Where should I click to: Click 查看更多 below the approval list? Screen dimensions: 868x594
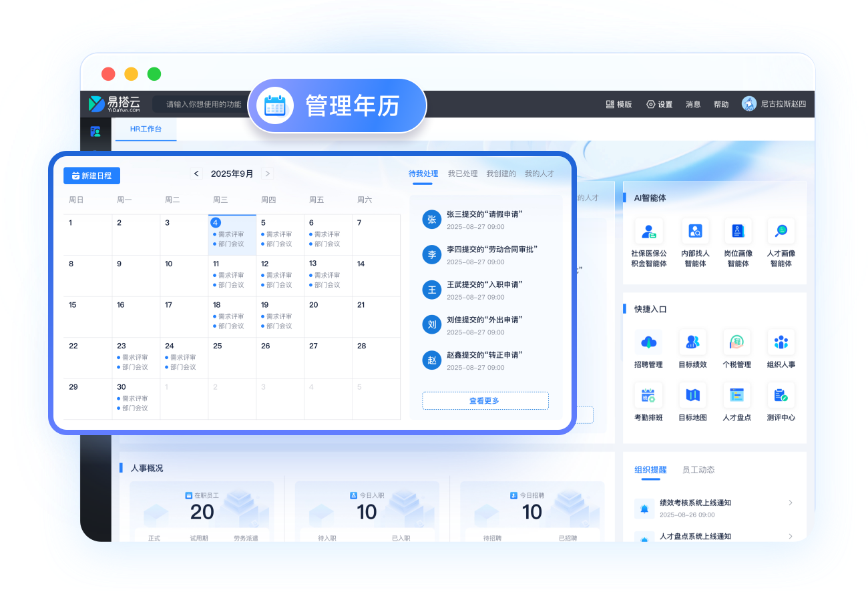pyautogui.click(x=485, y=400)
